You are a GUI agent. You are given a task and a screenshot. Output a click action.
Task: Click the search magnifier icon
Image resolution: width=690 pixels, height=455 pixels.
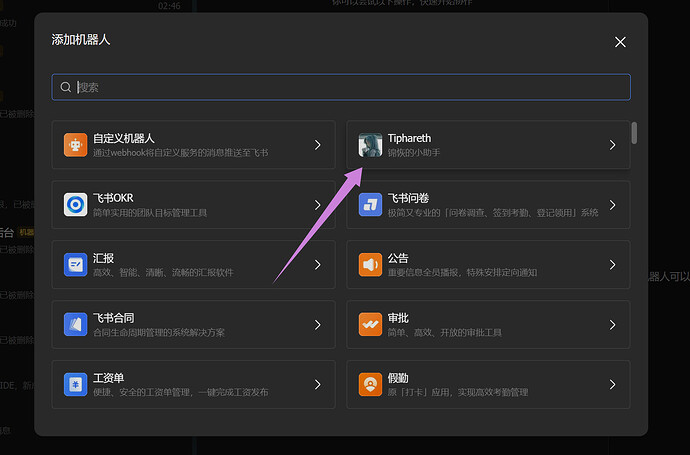[66, 87]
